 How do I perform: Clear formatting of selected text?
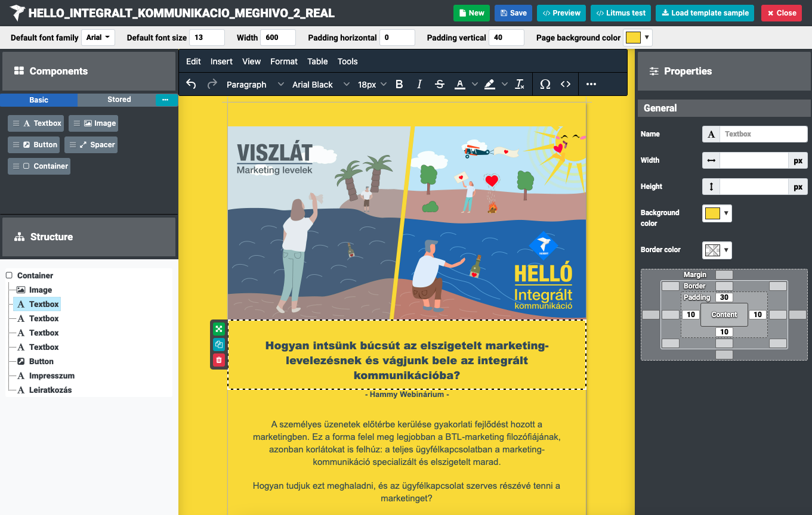coord(520,84)
